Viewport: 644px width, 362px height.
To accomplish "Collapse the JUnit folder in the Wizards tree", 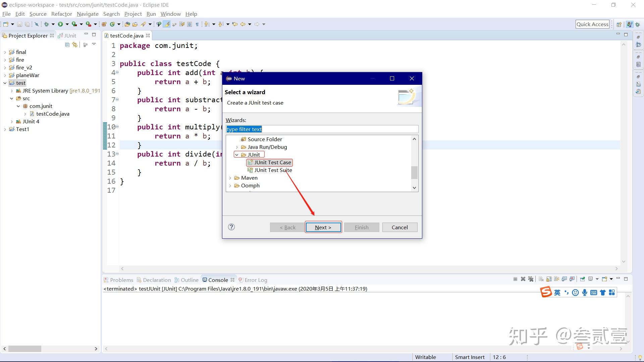I will point(237,155).
